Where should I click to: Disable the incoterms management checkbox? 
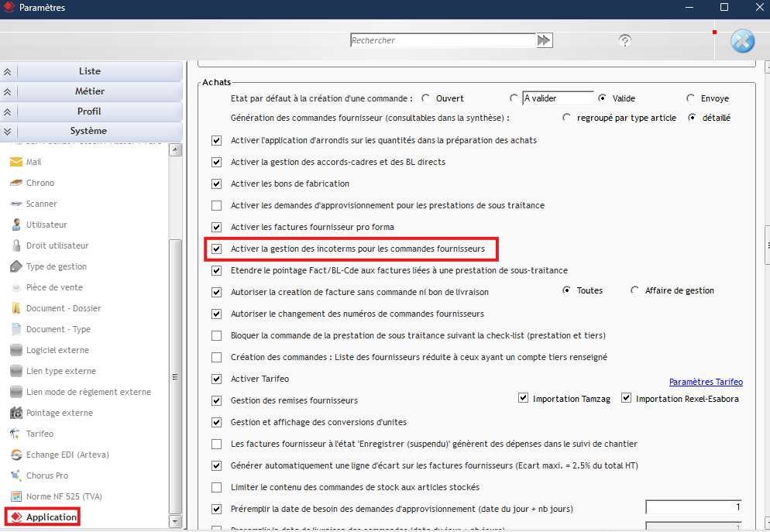(x=217, y=249)
